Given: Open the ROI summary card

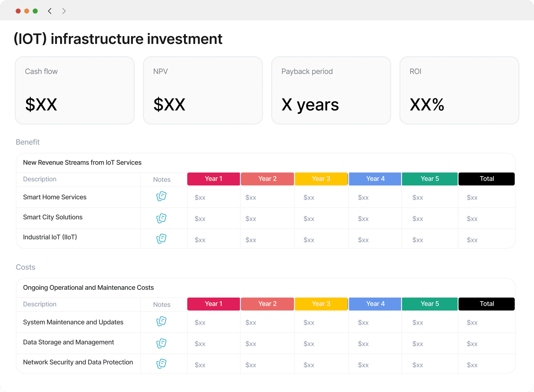Looking at the screenshot, I should (x=459, y=90).
